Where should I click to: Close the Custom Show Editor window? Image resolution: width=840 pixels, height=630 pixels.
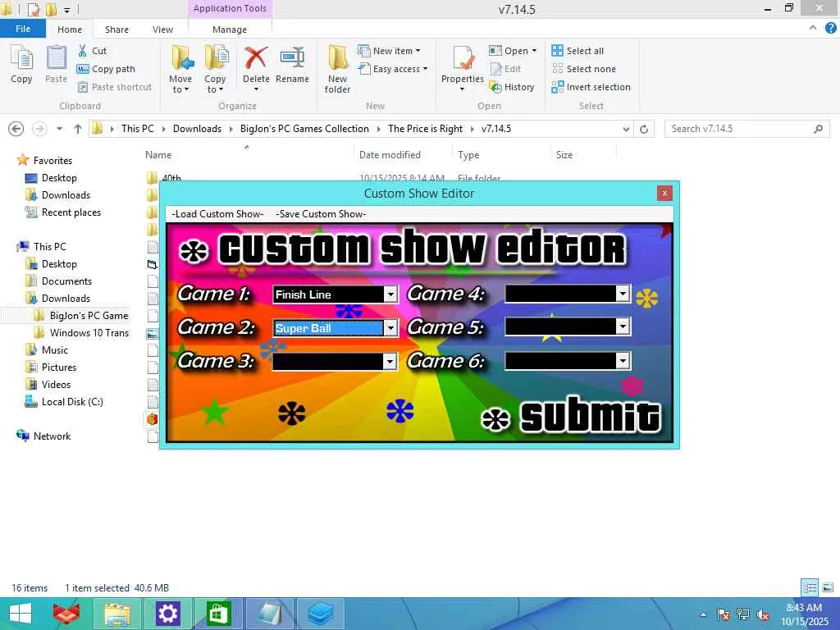(x=664, y=194)
